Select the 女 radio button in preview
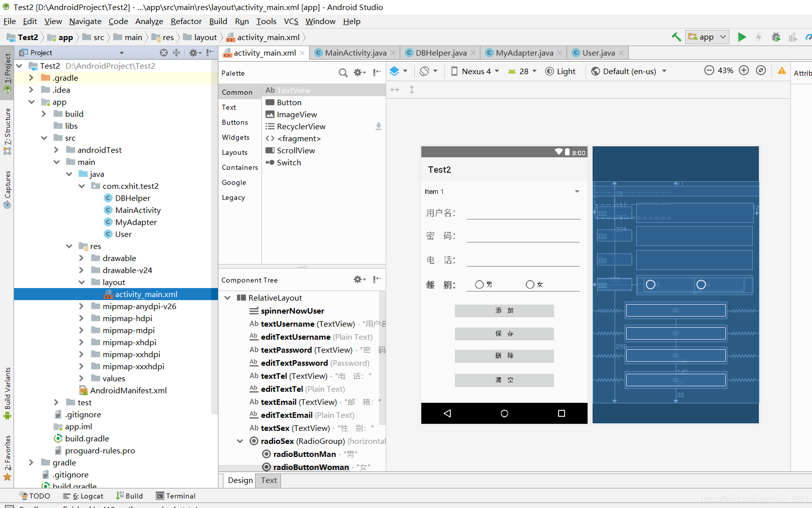The image size is (812, 508). [x=530, y=285]
